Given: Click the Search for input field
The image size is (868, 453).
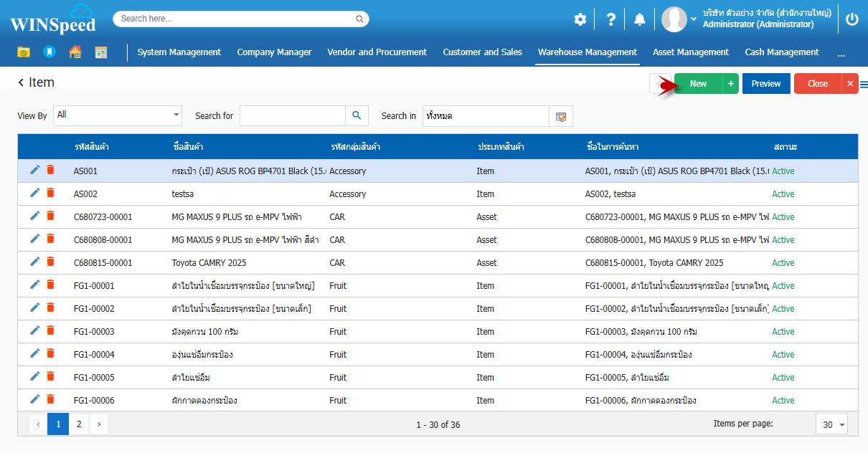Looking at the screenshot, I should [292, 116].
